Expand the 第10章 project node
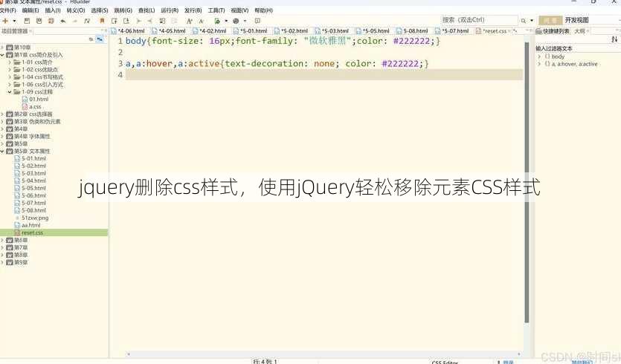 pyautogui.click(x=2, y=48)
